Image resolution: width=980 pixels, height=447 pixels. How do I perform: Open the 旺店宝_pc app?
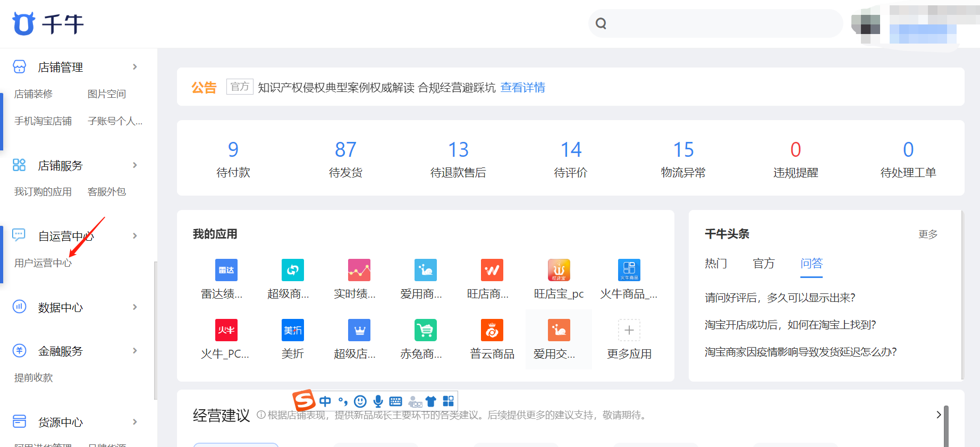pos(559,270)
